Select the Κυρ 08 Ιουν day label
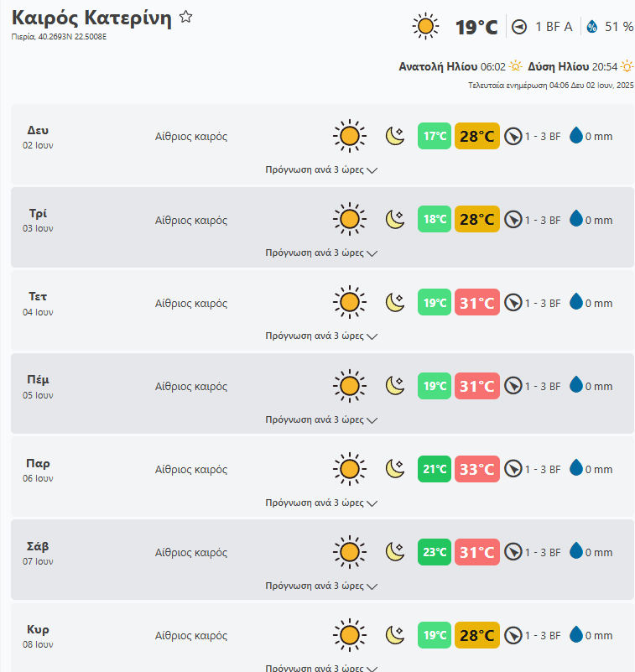Image resolution: width=635 pixels, height=672 pixels. coord(38,636)
